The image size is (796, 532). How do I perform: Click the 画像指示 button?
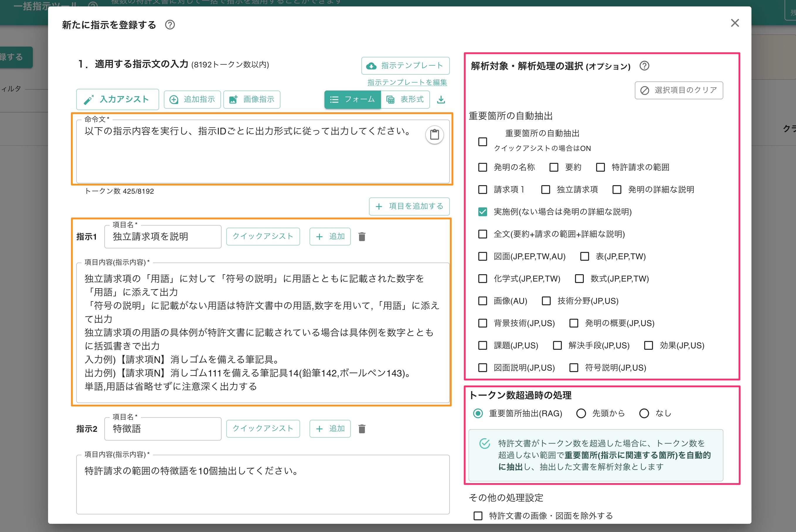pyautogui.click(x=252, y=99)
